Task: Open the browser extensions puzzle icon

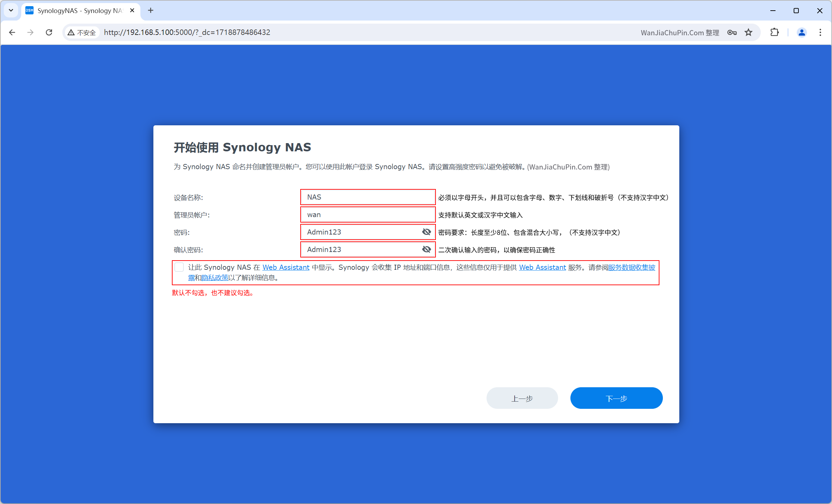Action: tap(774, 32)
